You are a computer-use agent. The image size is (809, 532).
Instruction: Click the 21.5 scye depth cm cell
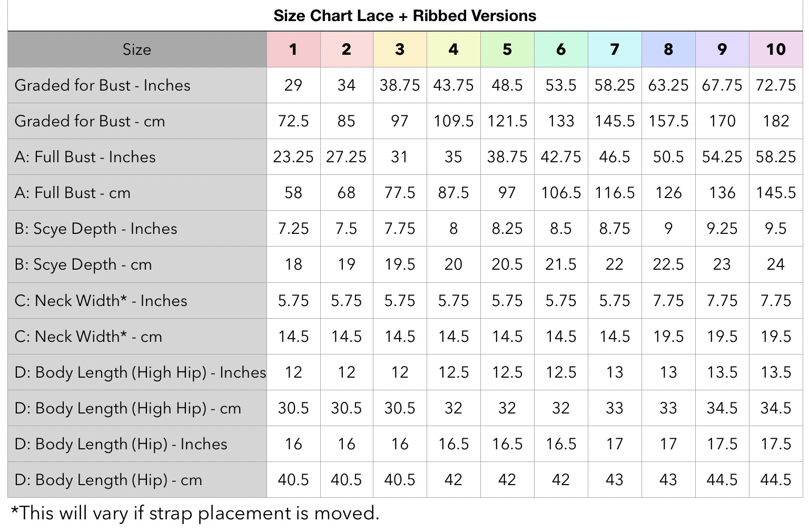[561, 264]
